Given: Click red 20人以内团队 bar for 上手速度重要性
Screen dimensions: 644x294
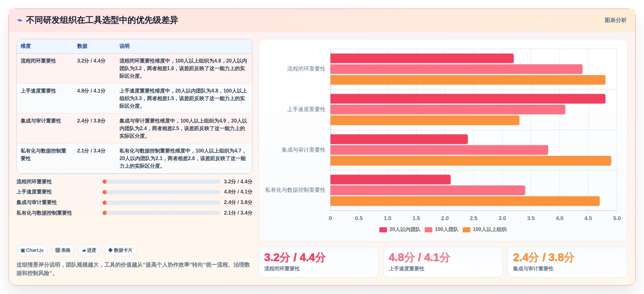Looking at the screenshot, I should point(468,99).
